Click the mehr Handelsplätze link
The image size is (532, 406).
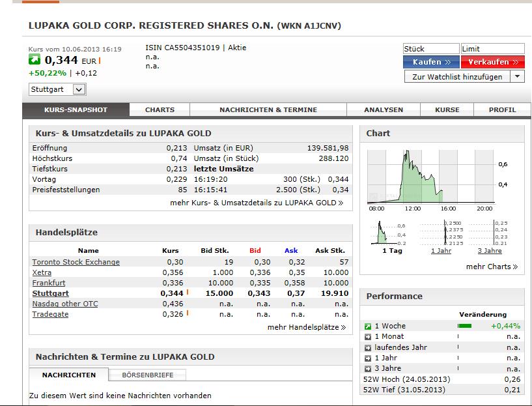306,327
